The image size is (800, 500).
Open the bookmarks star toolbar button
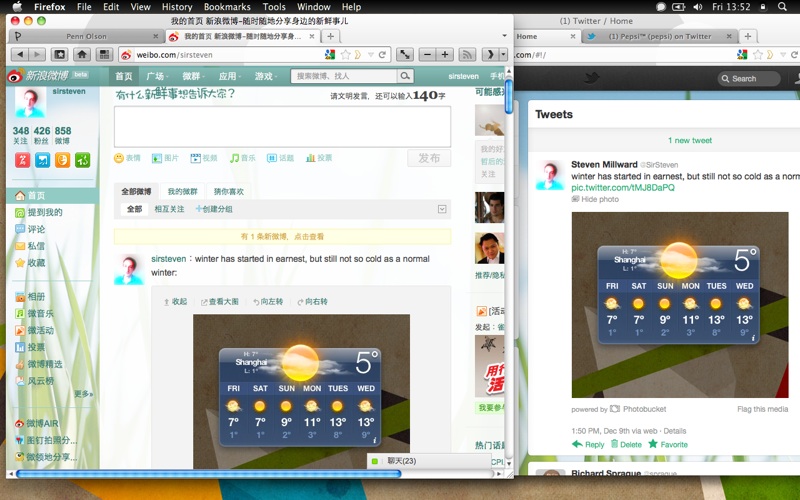[x=60, y=55]
